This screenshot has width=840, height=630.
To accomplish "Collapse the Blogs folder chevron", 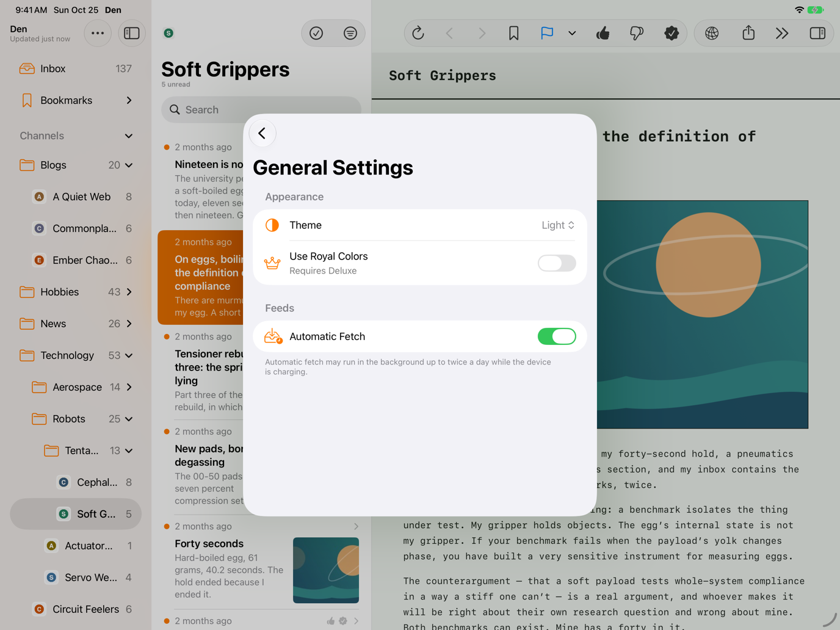I will [x=129, y=165].
